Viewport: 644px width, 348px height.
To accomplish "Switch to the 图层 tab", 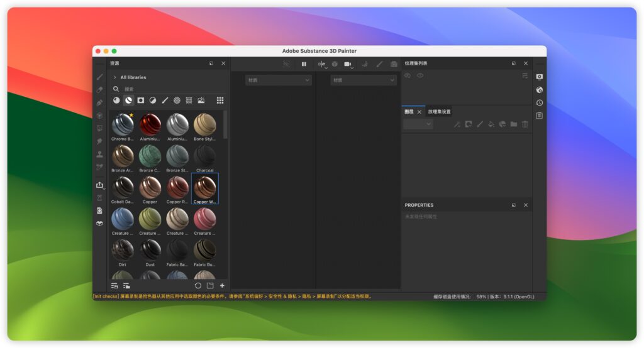I will tap(409, 112).
